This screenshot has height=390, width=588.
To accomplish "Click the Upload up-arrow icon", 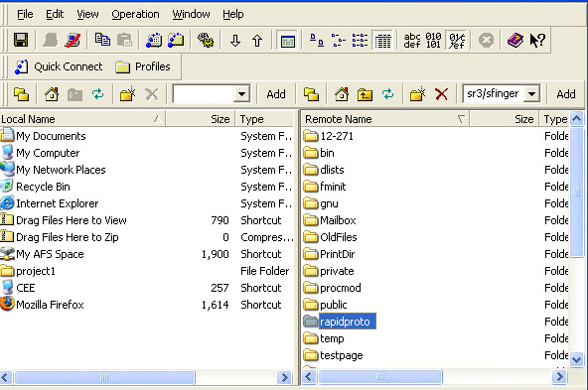I will 257,40.
